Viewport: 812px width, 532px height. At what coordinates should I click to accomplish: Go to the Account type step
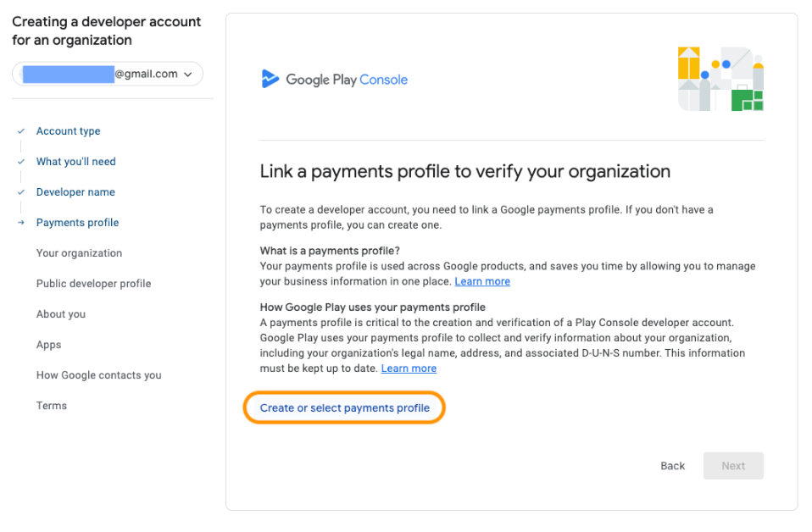point(69,131)
